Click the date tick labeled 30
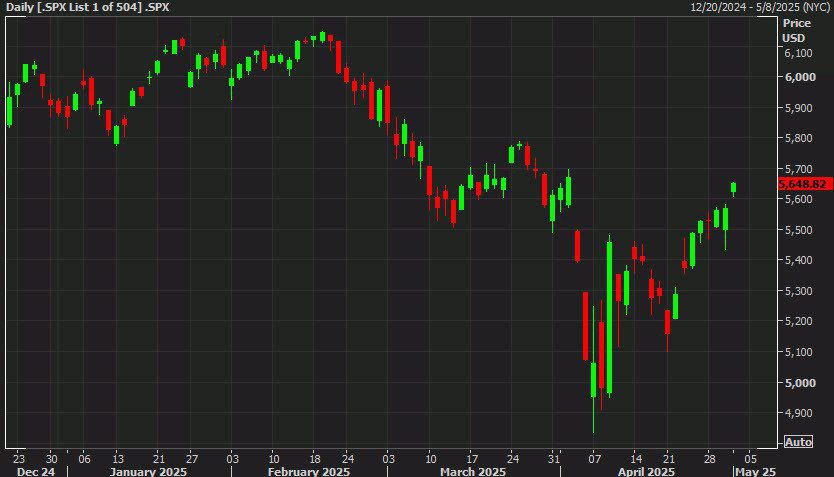The height and width of the screenshot is (477, 834). [x=51, y=459]
